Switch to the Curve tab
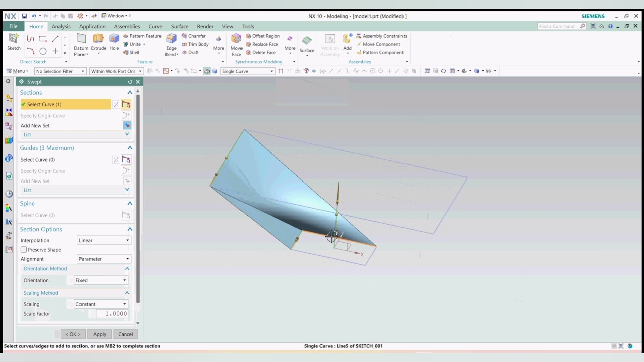Viewport: 644px width, 362px height. click(155, 26)
